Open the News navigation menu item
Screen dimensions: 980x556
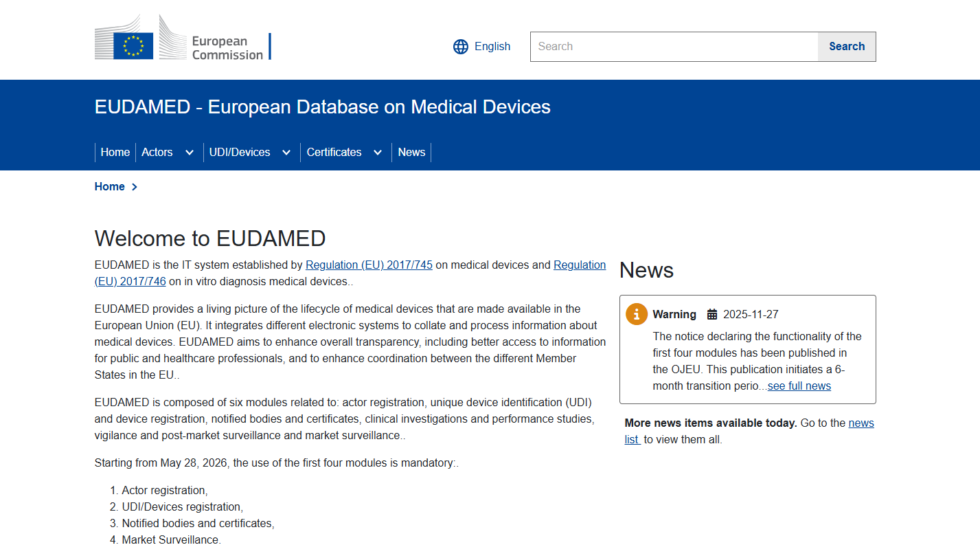pos(411,153)
